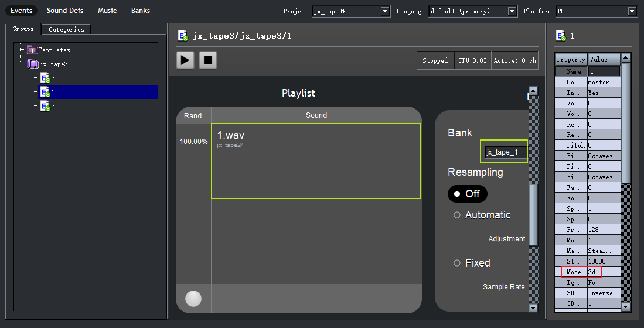The width and height of the screenshot is (644, 328).
Task: Click the 10000 property value
Action: [604, 261]
